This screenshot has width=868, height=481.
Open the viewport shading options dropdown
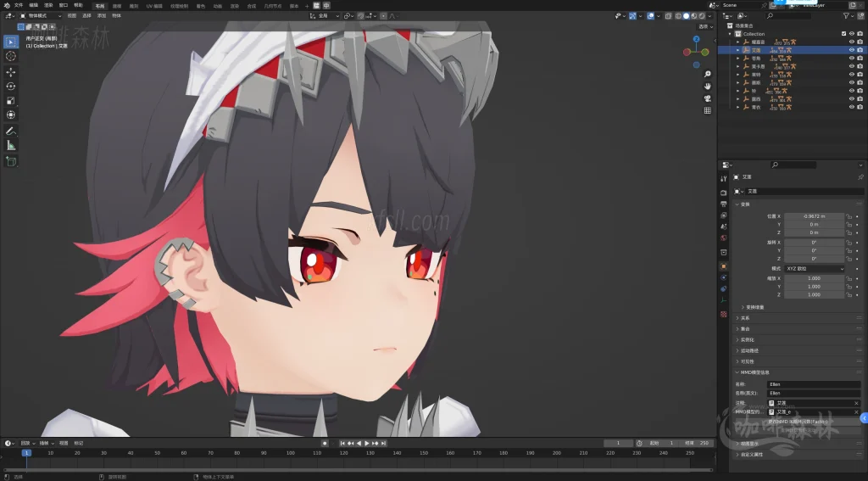click(709, 16)
